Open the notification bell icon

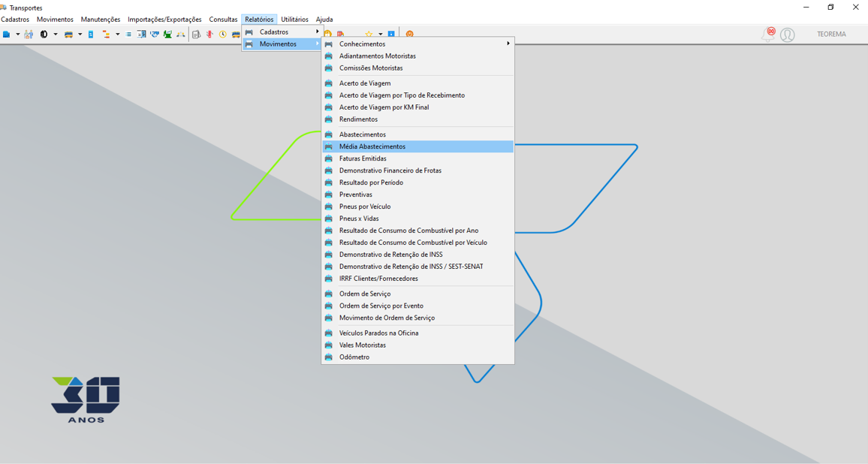click(768, 35)
